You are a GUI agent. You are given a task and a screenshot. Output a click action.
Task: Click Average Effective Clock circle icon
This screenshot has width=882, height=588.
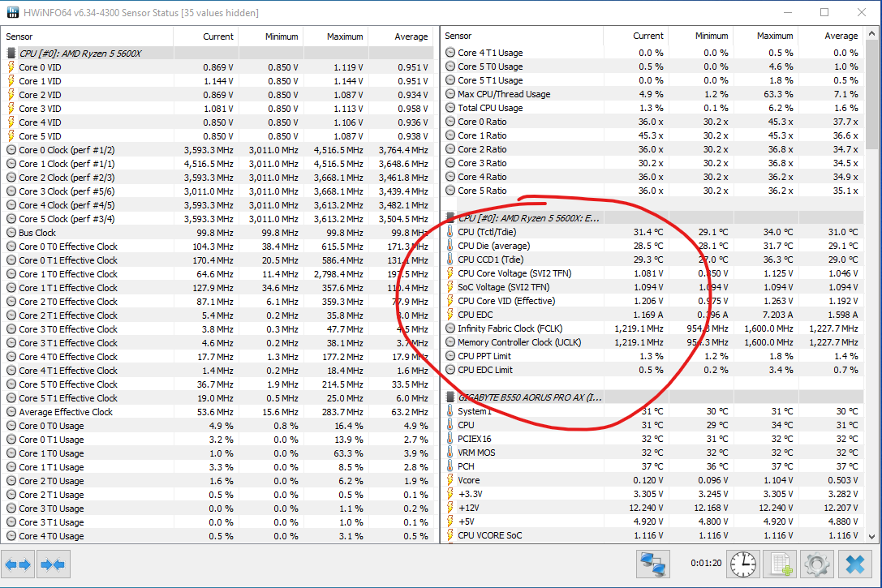pyautogui.click(x=11, y=412)
